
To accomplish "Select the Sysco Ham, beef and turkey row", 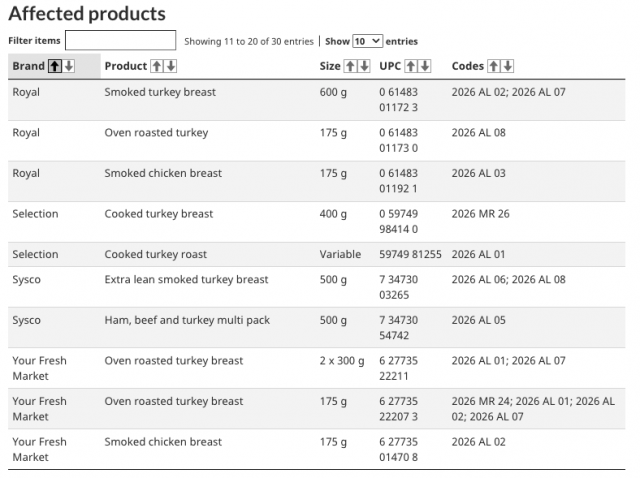I will 187,321.
